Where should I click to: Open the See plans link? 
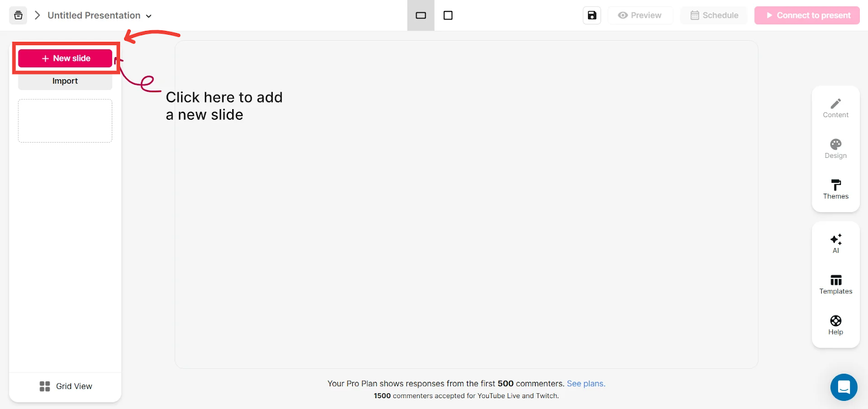point(586,384)
